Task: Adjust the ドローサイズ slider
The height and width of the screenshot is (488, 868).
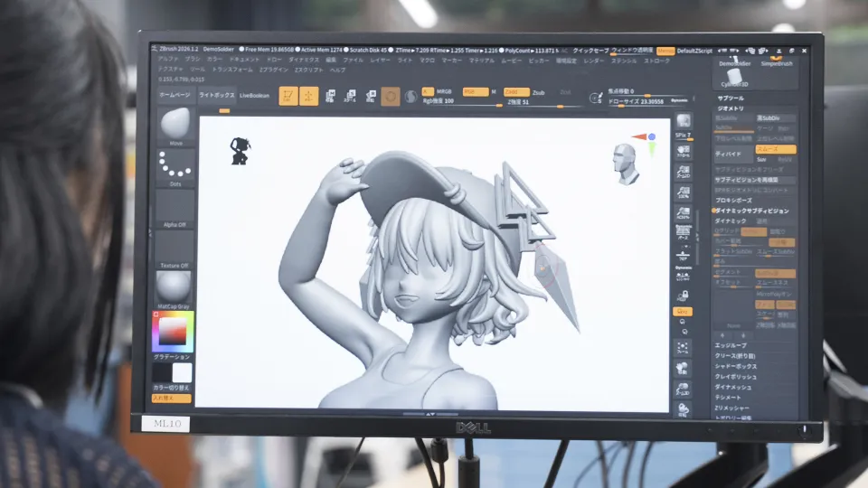Action: (x=636, y=102)
